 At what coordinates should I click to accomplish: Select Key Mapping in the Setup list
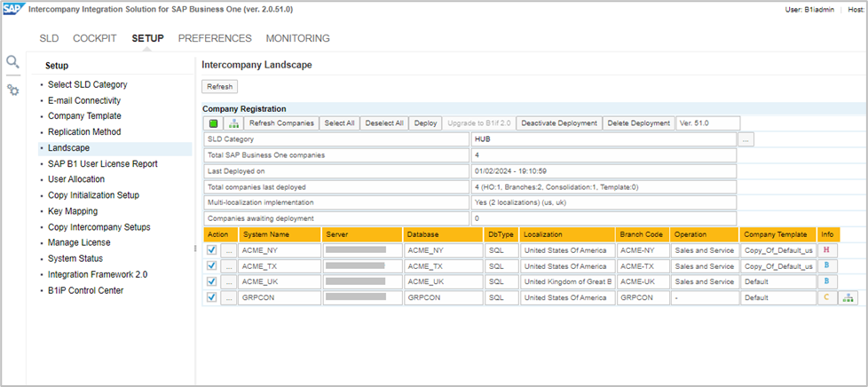point(73,211)
